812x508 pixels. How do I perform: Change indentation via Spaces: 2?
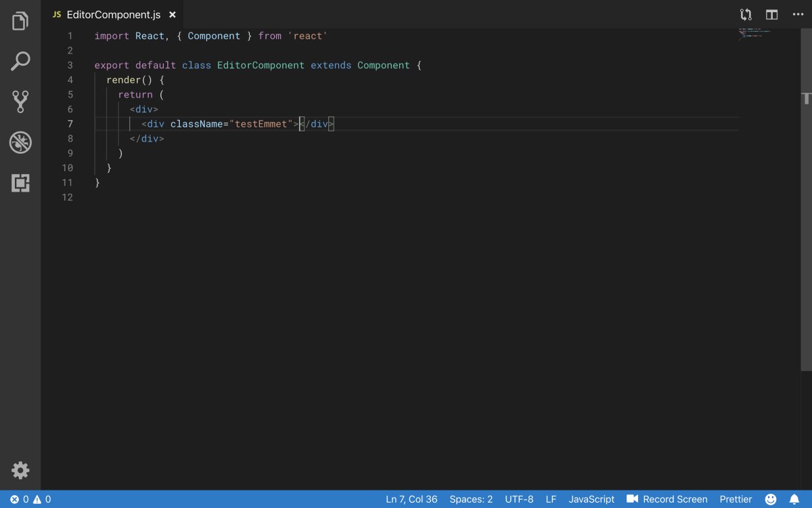[x=471, y=499]
